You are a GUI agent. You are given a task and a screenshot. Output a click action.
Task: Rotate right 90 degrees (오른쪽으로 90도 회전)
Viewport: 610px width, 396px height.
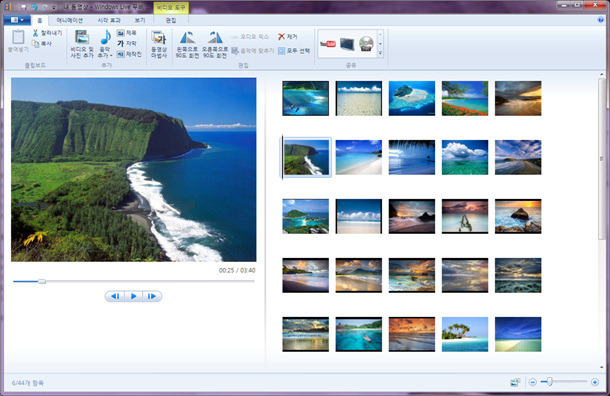(x=215, y=44)
